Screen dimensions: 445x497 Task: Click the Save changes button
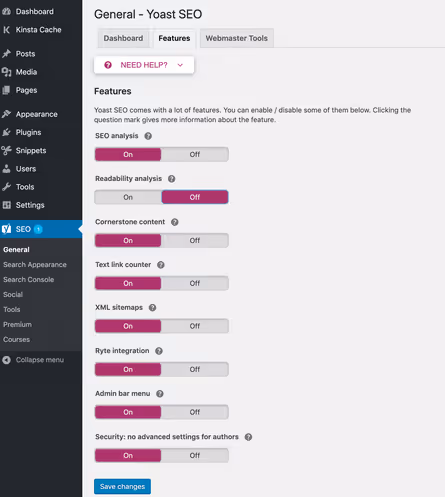point(122,487)
